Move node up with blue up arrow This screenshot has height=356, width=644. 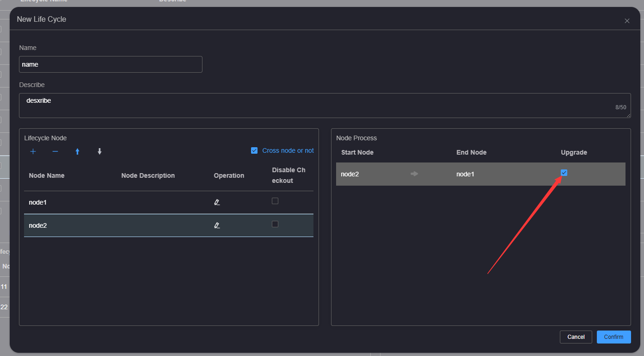[x=77, y=151]
